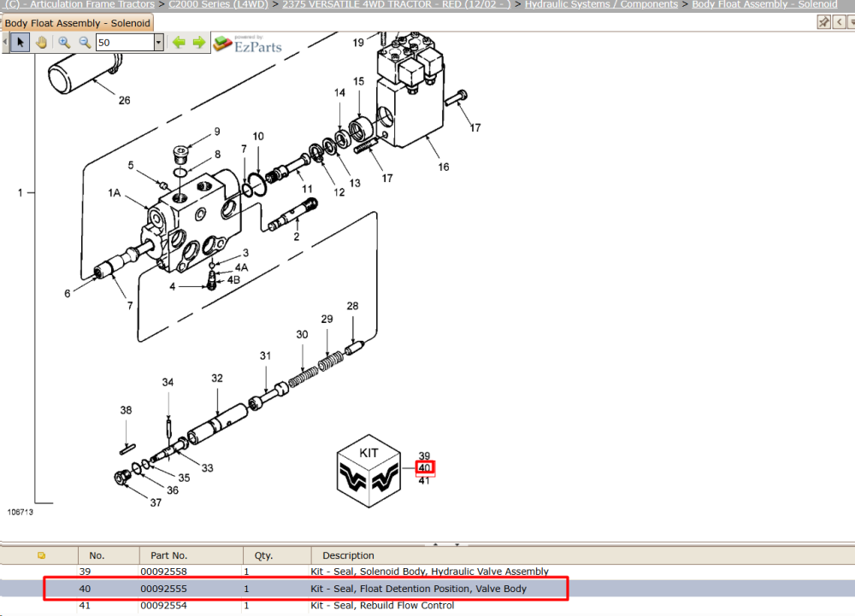The image size is (855, 616).
Task: Click callout number 28 in diagram
Action: pos(352,306)
